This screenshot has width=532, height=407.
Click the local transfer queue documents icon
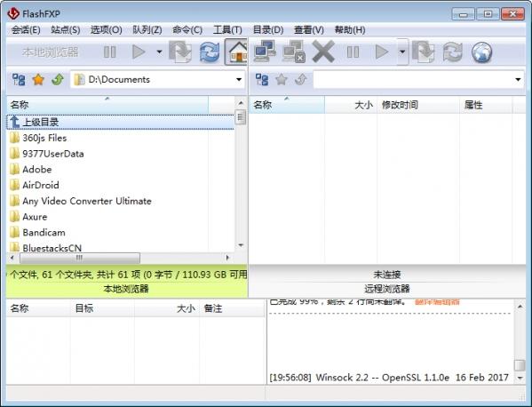[x=180, y=52]
